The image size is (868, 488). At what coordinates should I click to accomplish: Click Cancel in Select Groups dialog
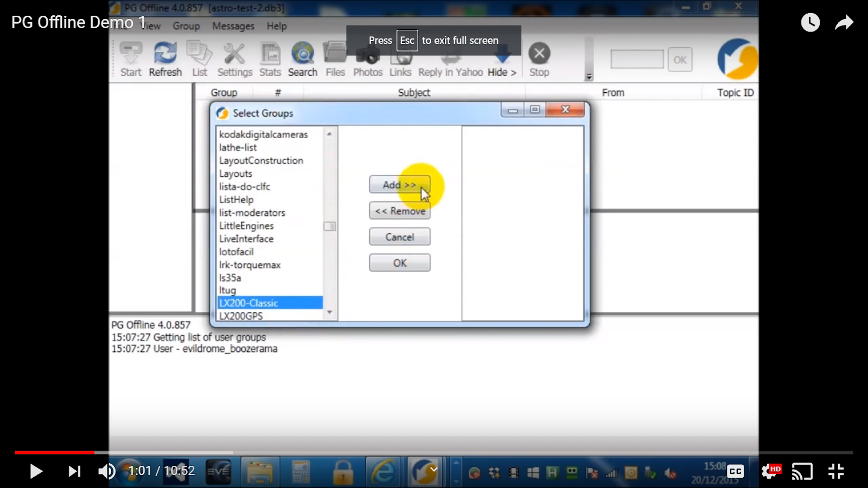click(400, 237)
